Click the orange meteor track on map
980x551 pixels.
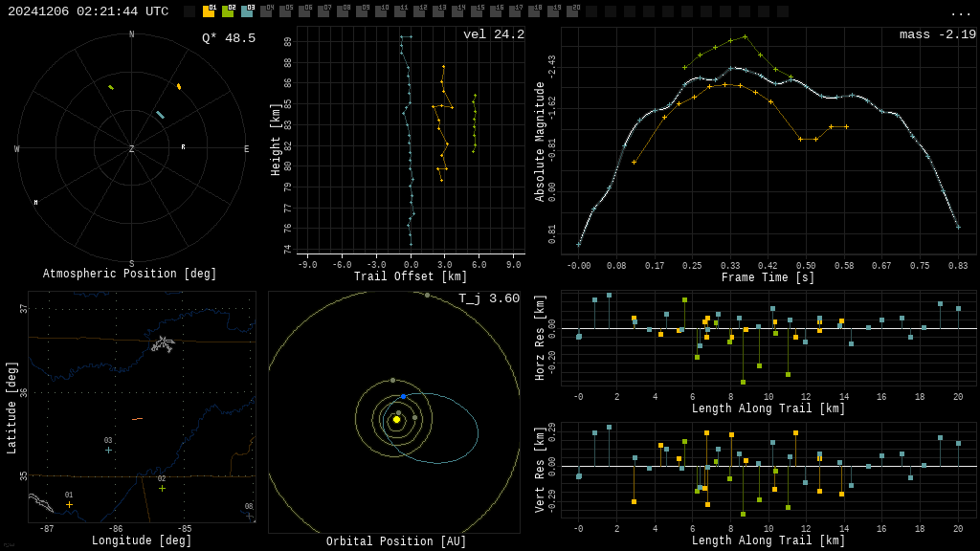[x=137, y=419]
